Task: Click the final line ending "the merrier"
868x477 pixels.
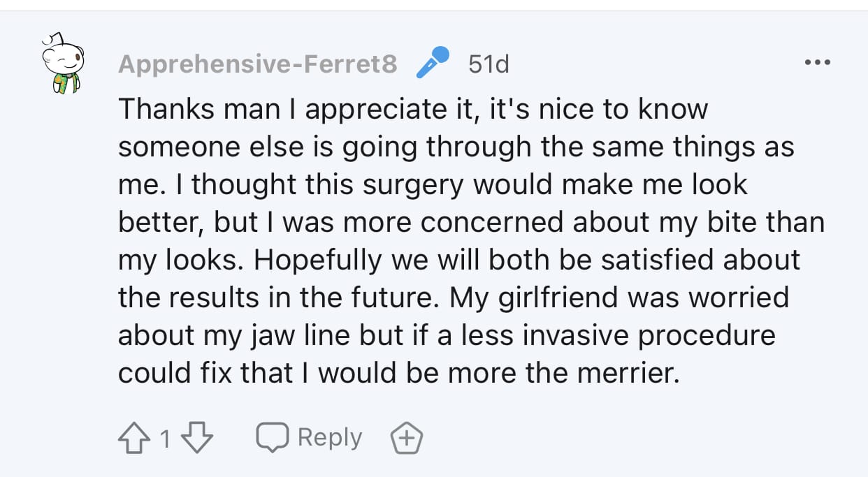Action: (x=398, y=373)
